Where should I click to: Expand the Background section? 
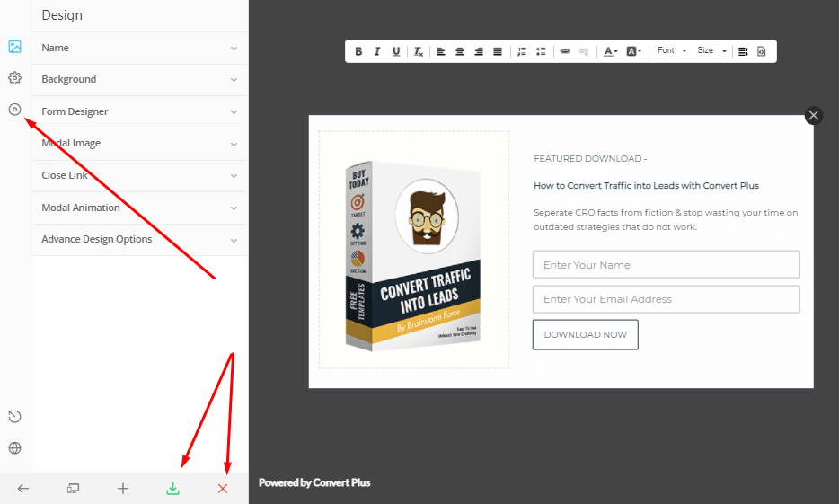click(139, 80)
